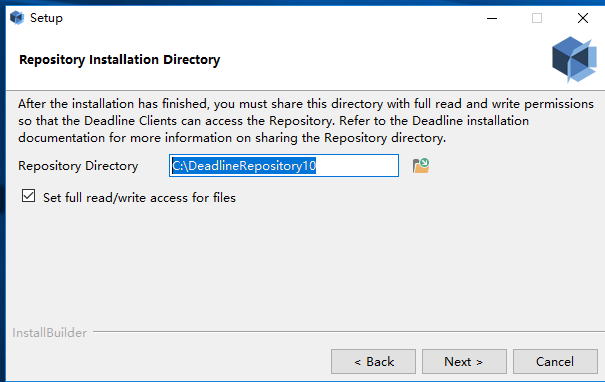Close the Setup installer window
Screen dimensions: 605x382
[x=583, y=18]
